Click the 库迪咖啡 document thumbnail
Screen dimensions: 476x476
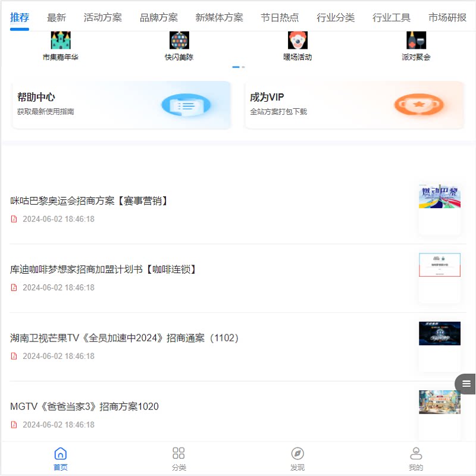pyautogui.click(x=440, y=265)
